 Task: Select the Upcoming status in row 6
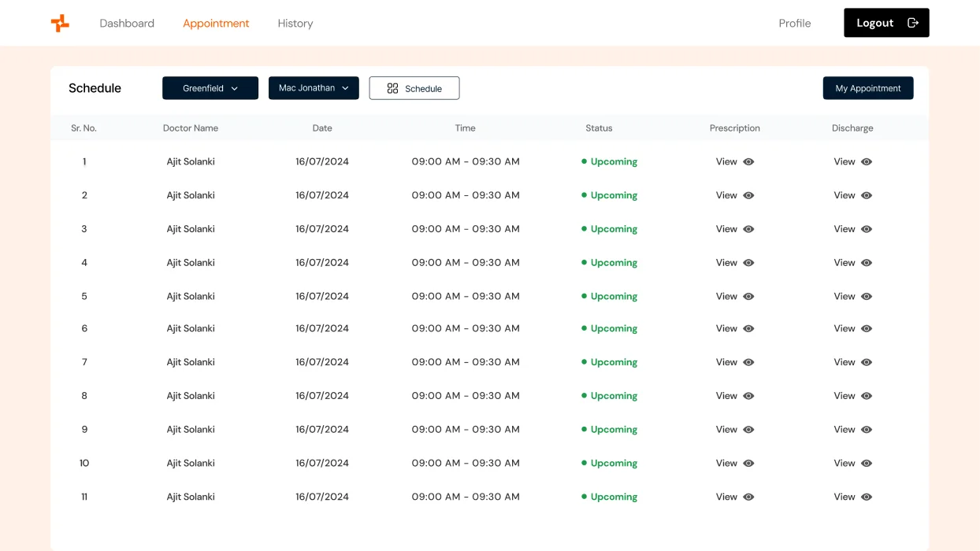point(609,328)
